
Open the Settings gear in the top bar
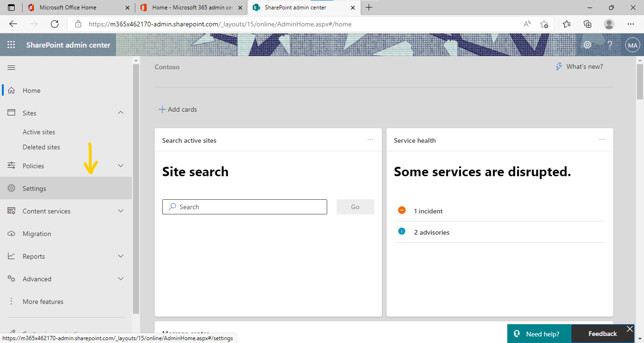click(586, 44)
